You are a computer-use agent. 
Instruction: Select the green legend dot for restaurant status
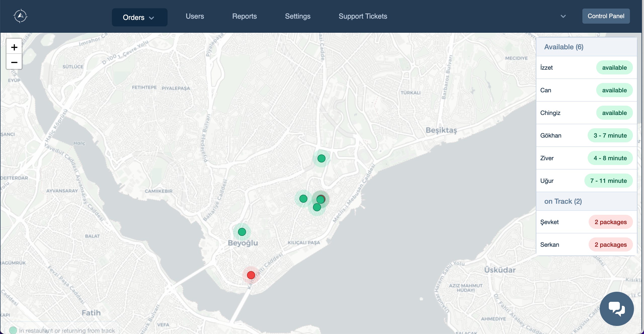tap(13, 330)
